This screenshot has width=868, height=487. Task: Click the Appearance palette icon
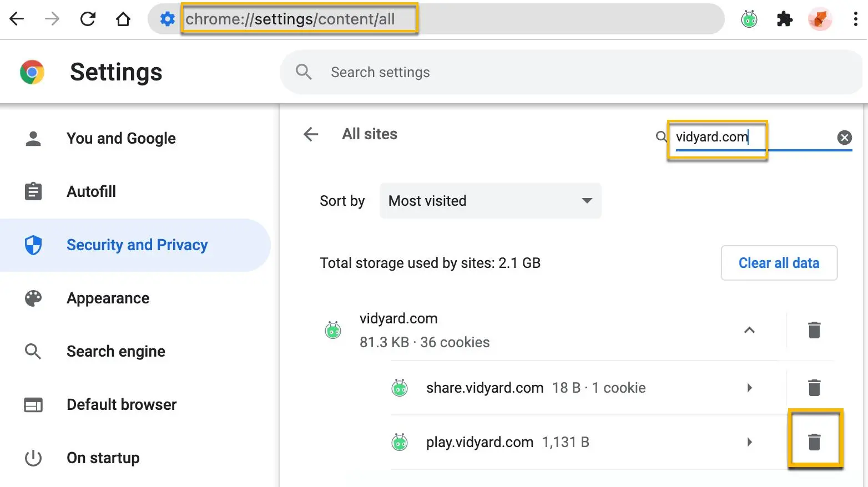(33, 298)
